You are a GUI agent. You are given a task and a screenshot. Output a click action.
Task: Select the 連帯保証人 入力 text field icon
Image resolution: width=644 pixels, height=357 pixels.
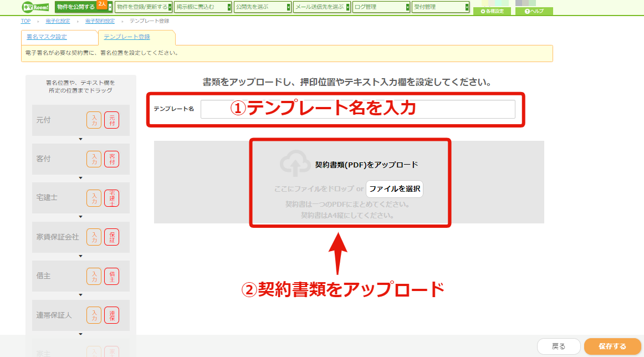point(94,315)
